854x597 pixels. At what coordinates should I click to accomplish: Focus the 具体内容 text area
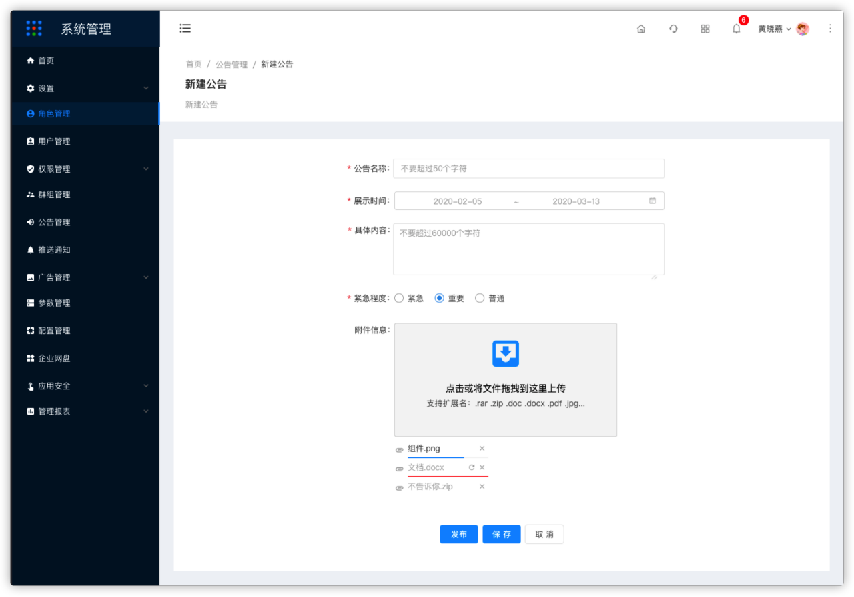[529, 251]
